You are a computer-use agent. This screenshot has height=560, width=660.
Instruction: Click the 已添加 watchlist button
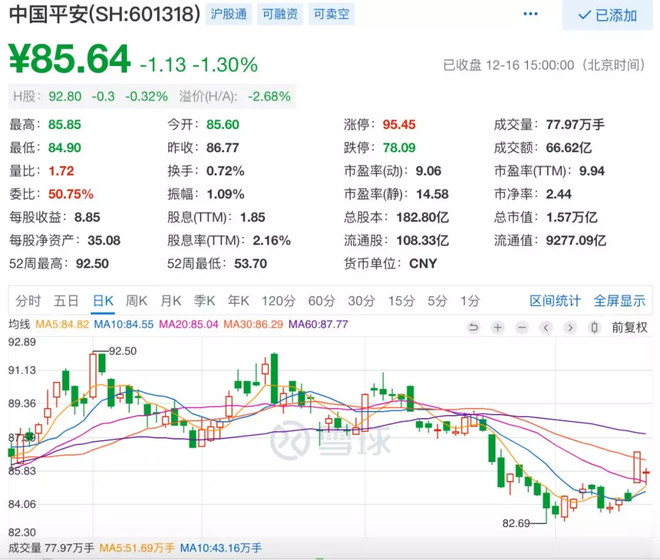tap(607, 15)
